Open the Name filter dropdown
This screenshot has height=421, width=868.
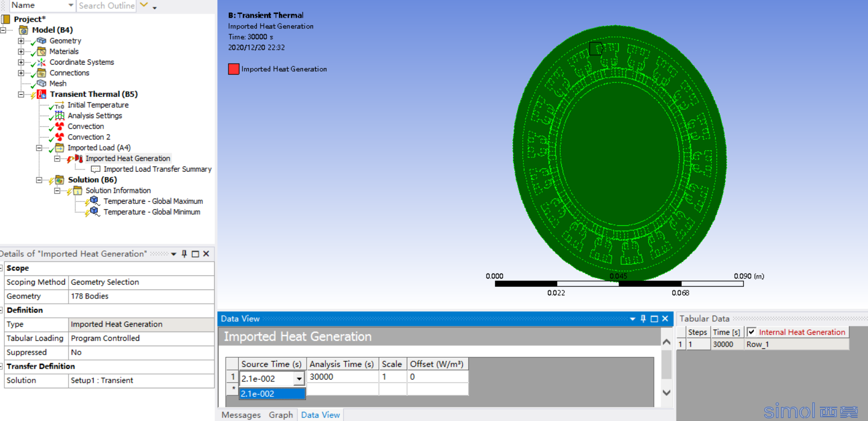pos(71,5)
